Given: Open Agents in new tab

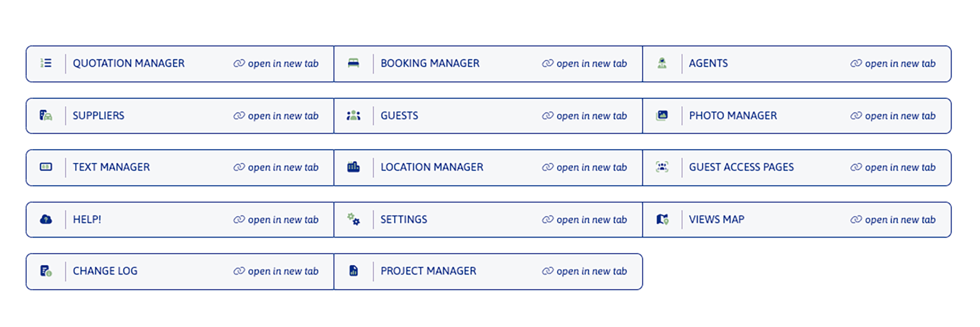Looking at the screenshot, I should pyautogui.click(x=893, y=64).
